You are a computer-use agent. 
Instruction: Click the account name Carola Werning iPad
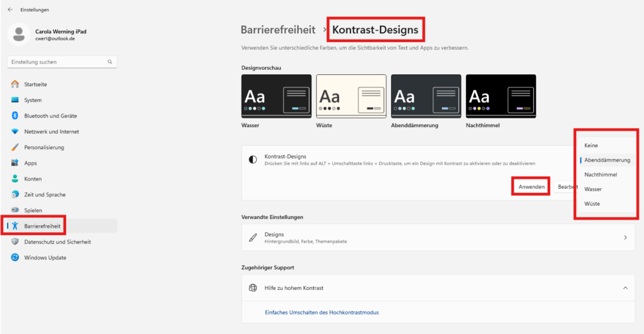pyautogui.click(x=61, y=31)
